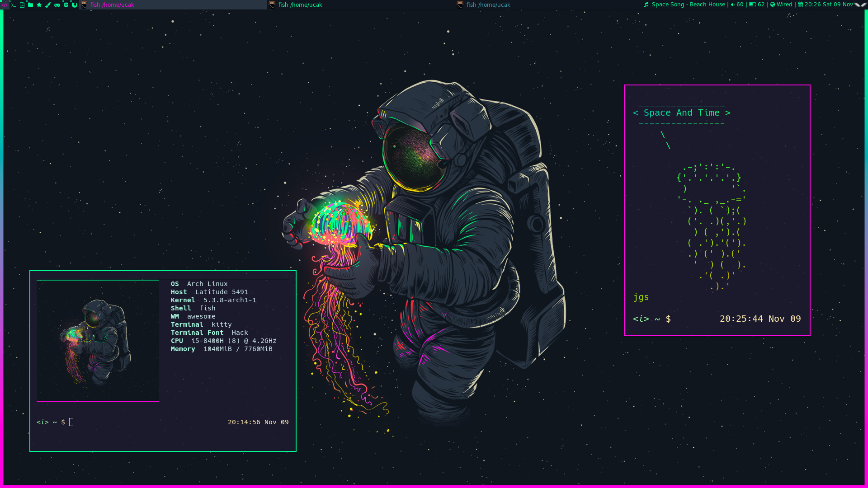This screenshot has height=488, width=868.
Task: Click the jgs signature text
Action: click(x=641, y=297)
